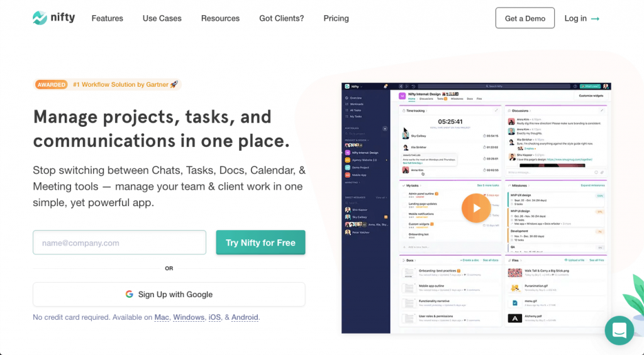Click Sign Up with Google button

click(x=169, y=294)
